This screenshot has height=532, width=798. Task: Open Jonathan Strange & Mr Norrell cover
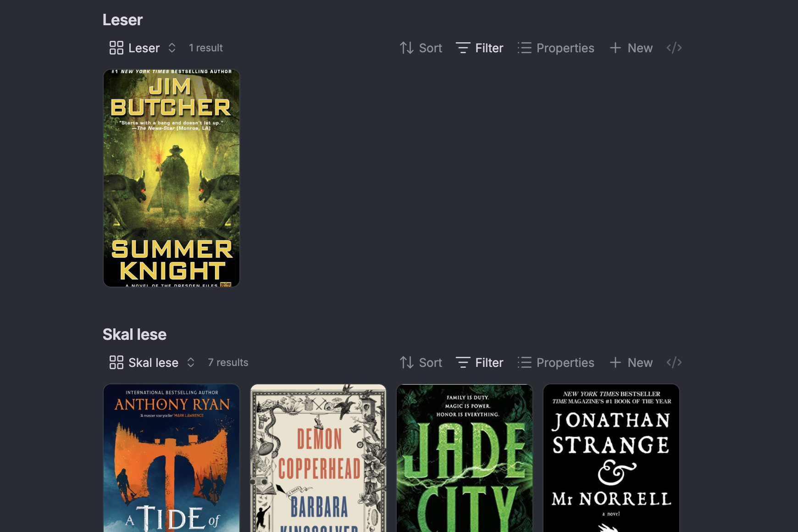click(x=611, y=458)
